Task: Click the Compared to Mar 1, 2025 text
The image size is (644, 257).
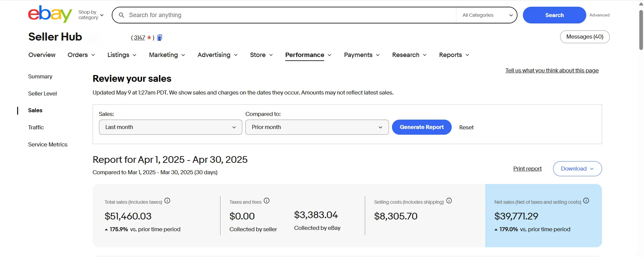Action: pos(155,172)
